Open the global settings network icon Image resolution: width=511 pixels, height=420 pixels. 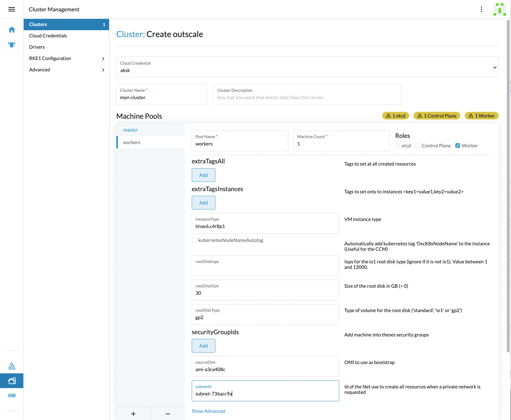point(12,396)
